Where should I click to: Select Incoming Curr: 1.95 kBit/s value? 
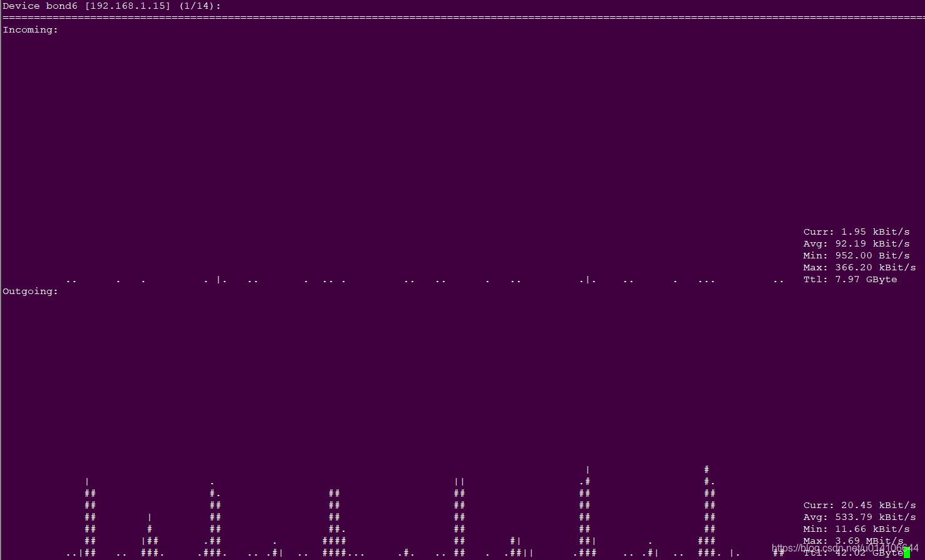coord(857,232)
